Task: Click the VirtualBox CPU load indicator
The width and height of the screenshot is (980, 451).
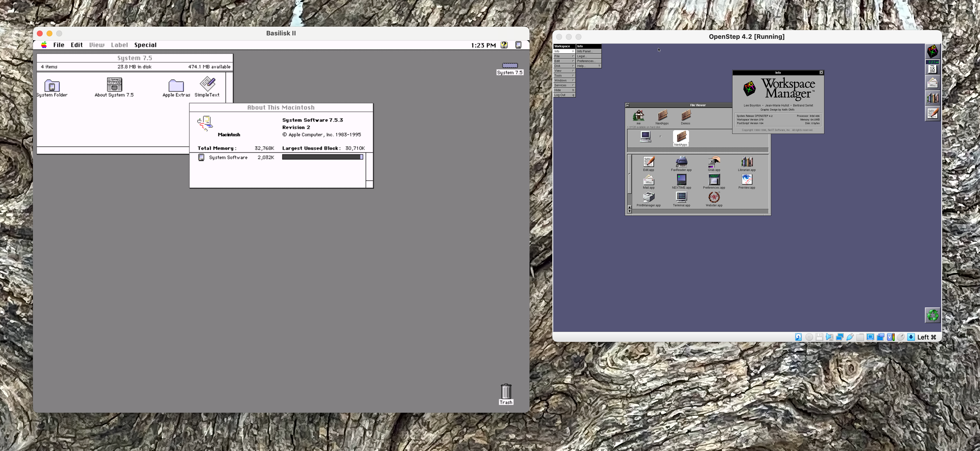Action: coord(891,337)
